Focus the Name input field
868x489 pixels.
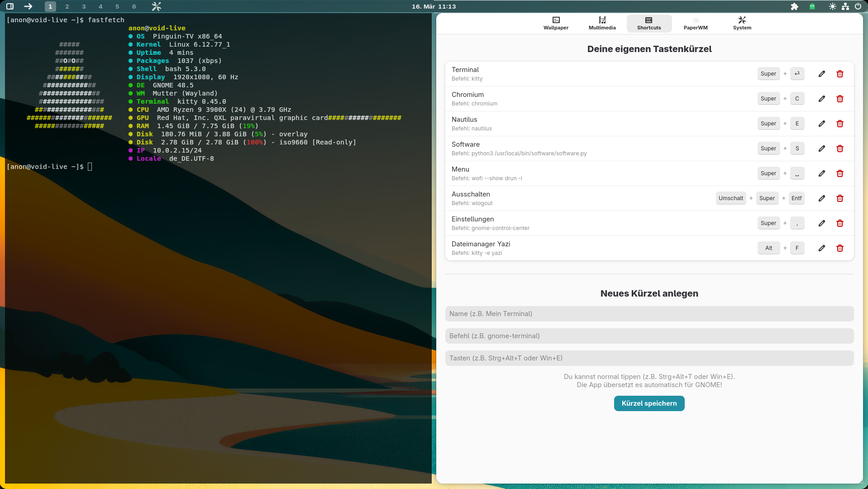[649, 314]
